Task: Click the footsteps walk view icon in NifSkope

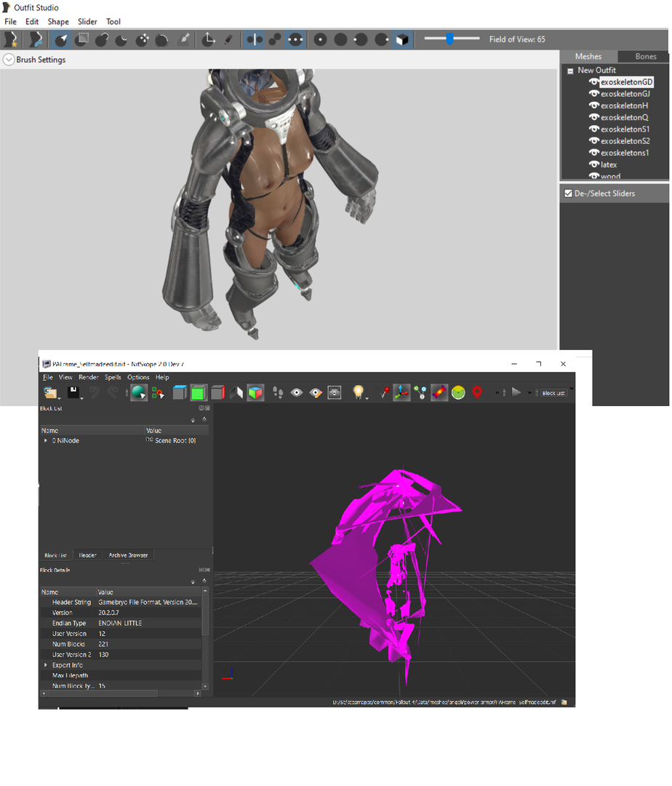Action: tap(278, 392)
